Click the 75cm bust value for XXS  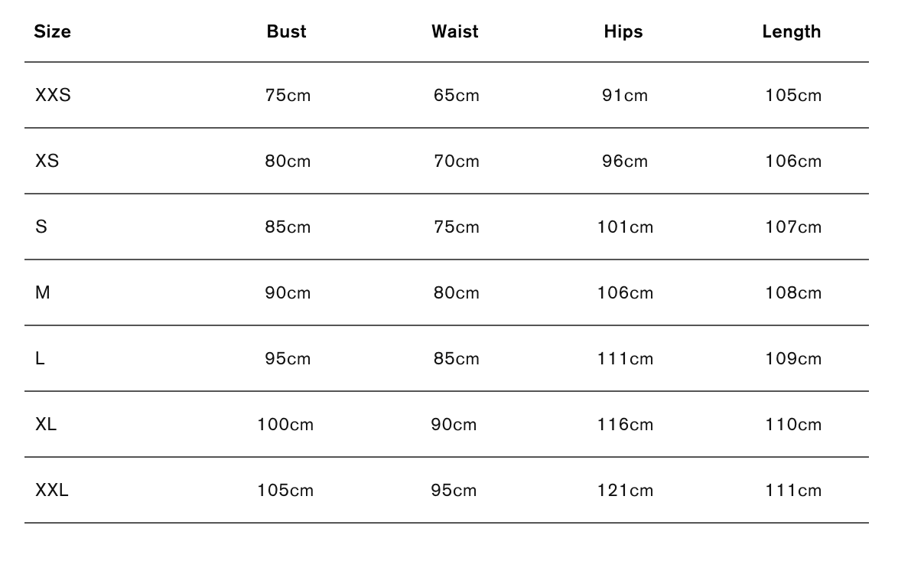pyautogui.click(x=288, y=96)
